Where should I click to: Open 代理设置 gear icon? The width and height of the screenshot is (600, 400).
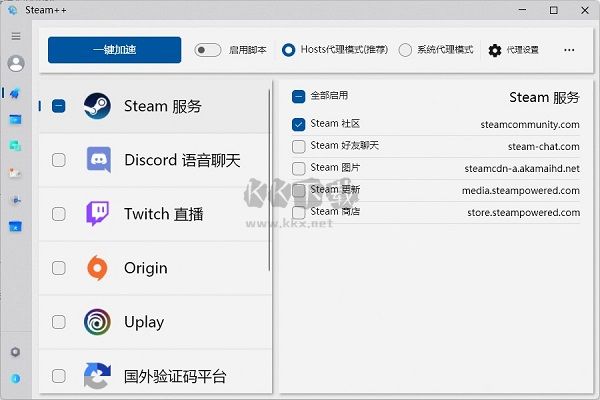495,50
